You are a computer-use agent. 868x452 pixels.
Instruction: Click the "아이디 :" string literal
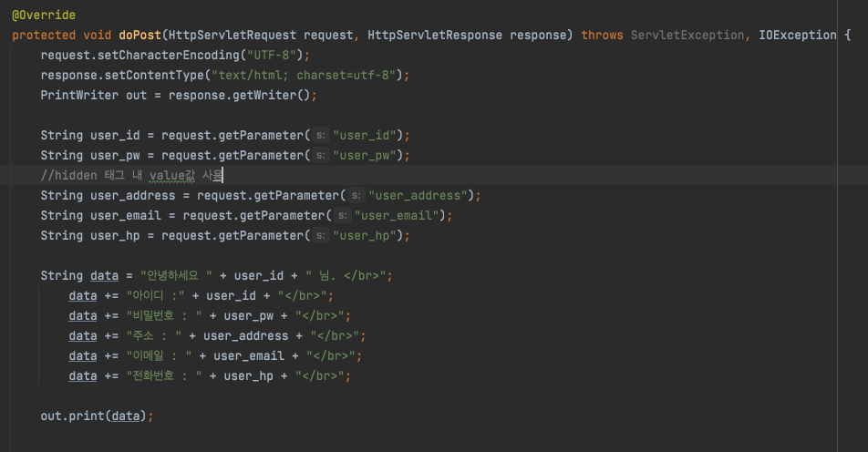point(155,295)
